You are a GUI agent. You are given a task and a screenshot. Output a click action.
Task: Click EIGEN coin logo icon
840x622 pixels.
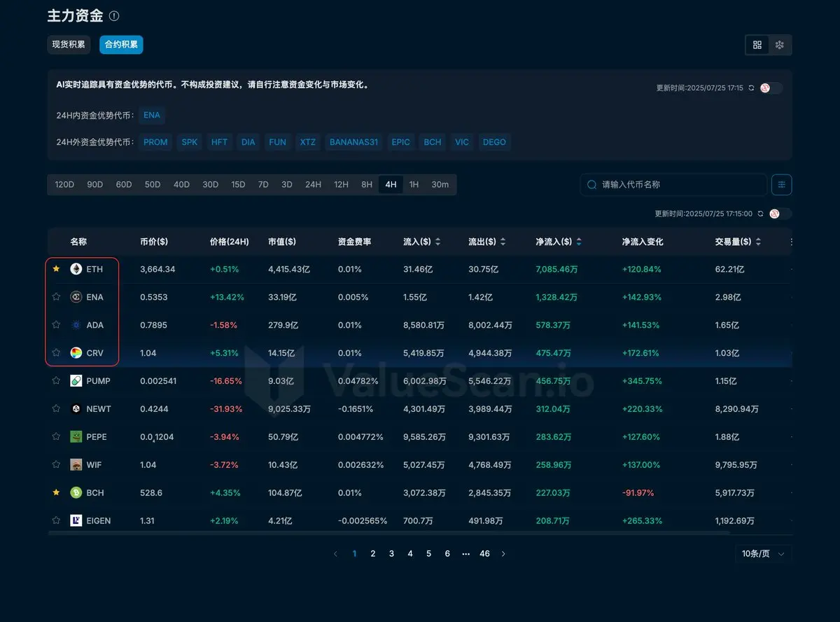[76, 521]
